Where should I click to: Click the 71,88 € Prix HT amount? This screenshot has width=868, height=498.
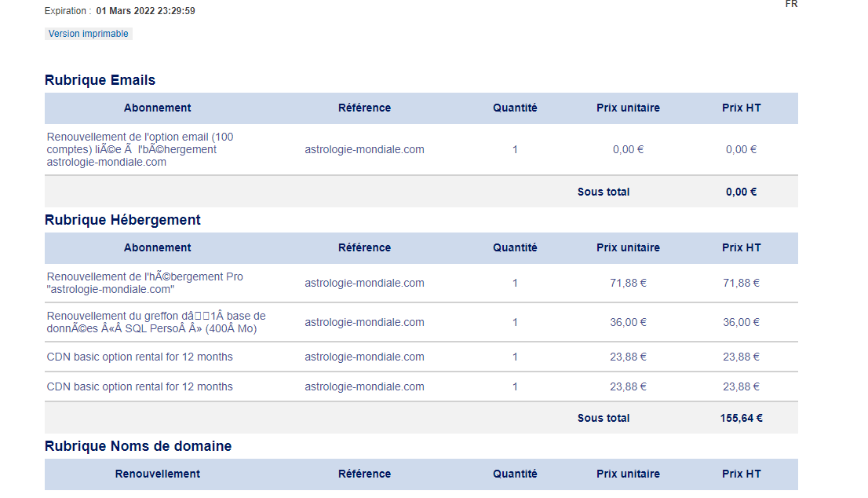click(x=741, y=283)
